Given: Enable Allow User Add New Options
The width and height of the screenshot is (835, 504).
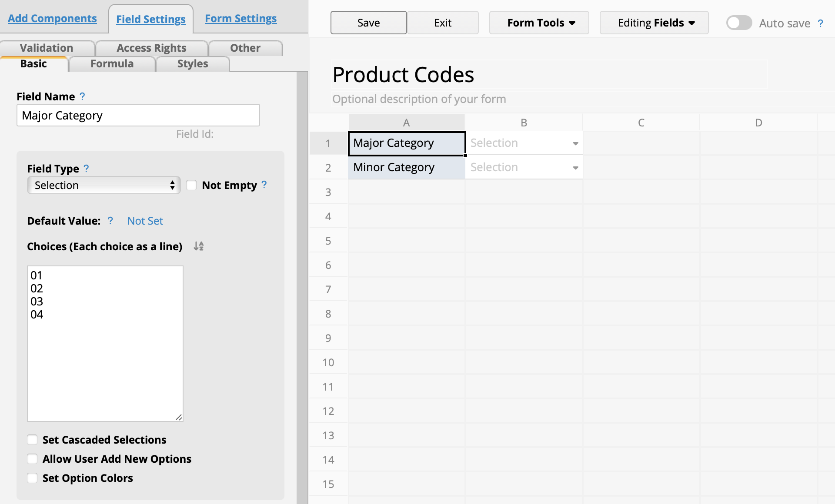Looking at the screenshot, I should pyautogui.click(x=32, y=459).
